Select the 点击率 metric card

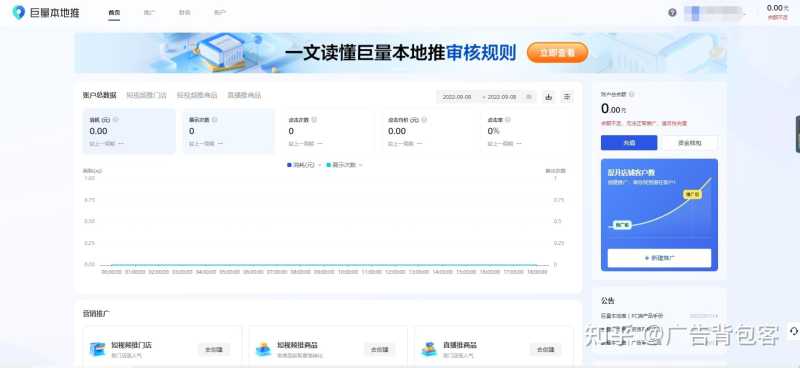pos(527,131)
